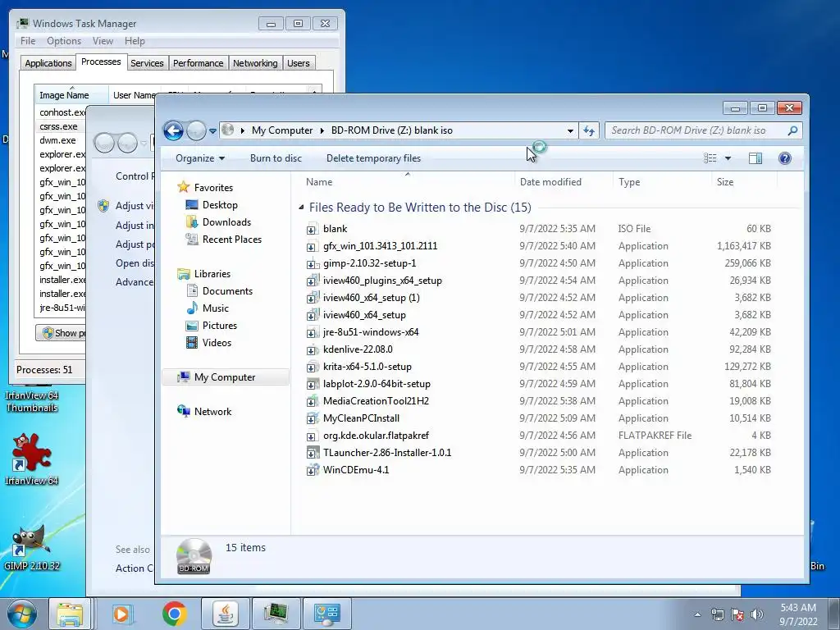Click the Explorer Back arrow button
The width and height of the screenshot is (840, 630).
174,130
